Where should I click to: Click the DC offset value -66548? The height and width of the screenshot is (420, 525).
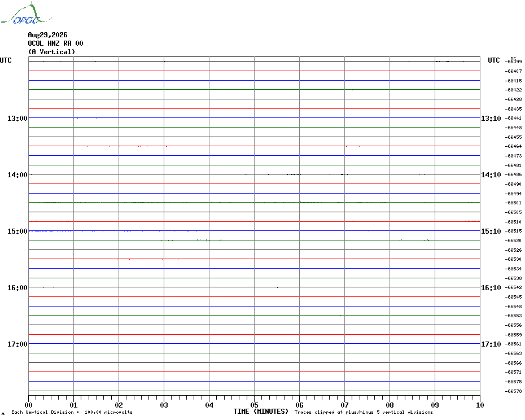click(x=513, y=307)
